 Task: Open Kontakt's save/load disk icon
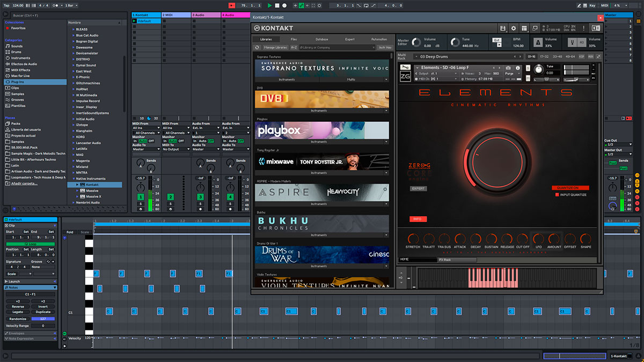503,28
